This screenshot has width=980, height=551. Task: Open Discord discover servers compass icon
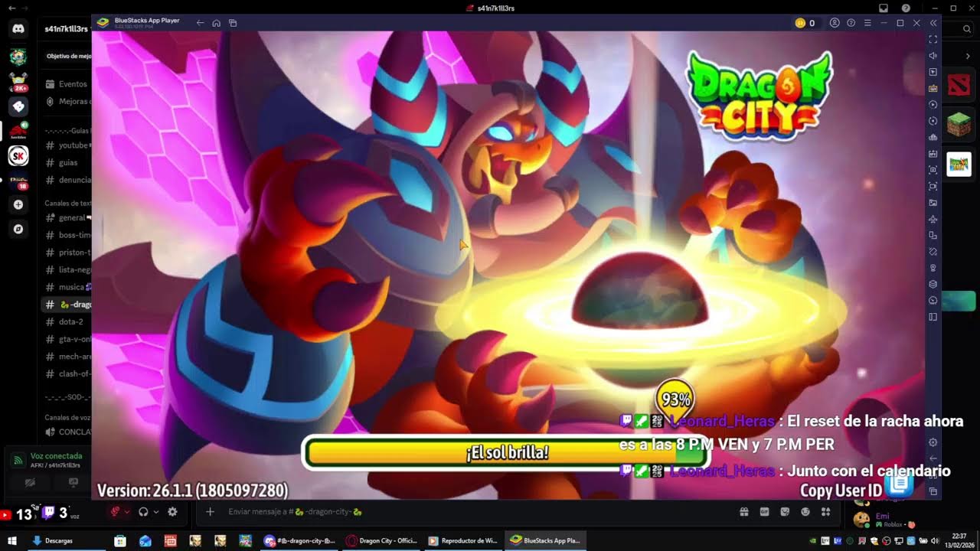tap(18, 229)
